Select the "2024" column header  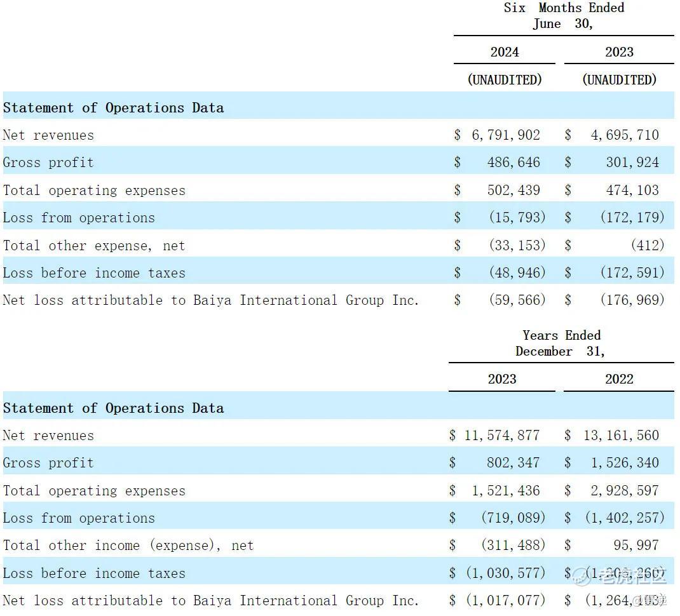point(505,52)
